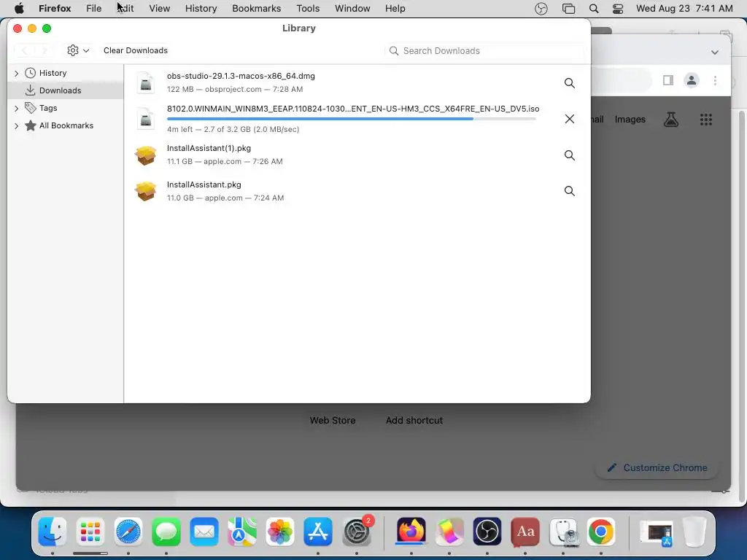Open Messages from the Dock
The height and width of the screenshot is (560, 747).
pyautogui.click(x=166, y=532)
